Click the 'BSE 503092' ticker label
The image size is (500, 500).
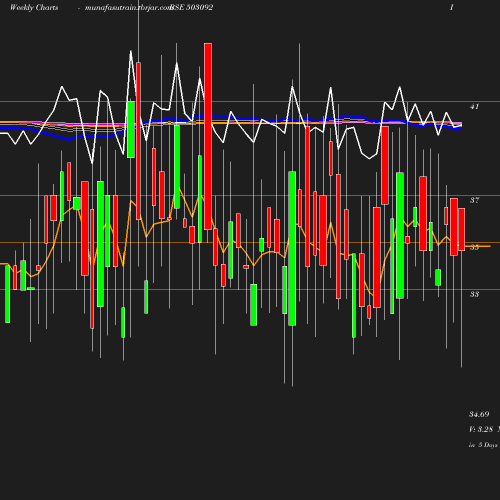[191, 7]
